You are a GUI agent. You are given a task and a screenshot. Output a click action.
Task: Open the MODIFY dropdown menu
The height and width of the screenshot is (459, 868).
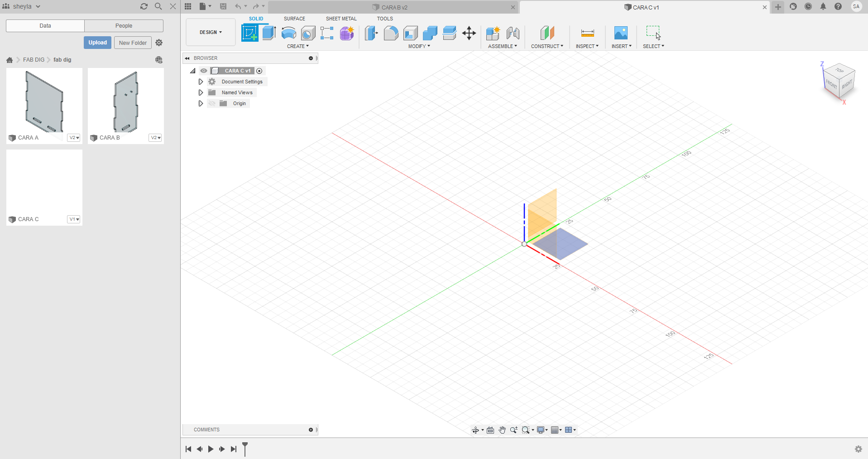(419, 46)
